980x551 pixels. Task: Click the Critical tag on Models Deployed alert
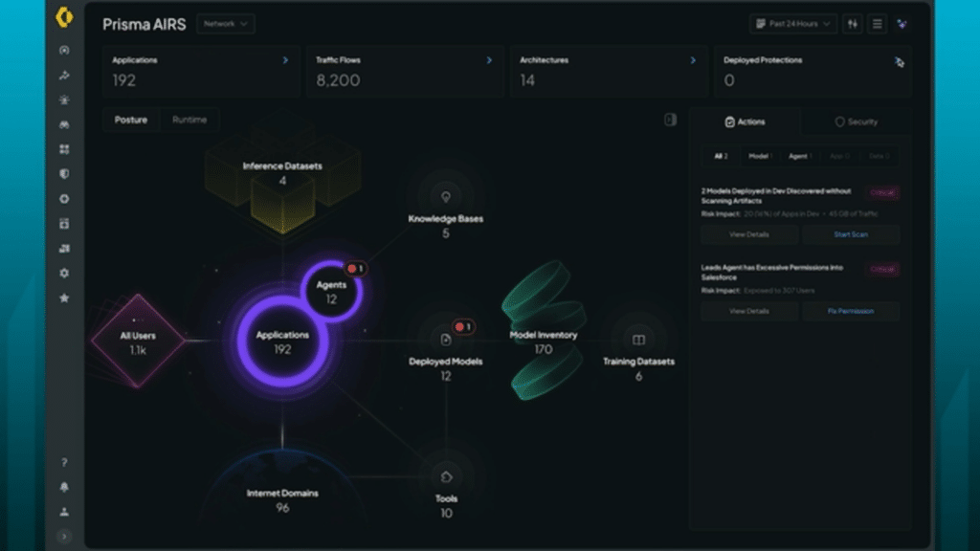[x=883, y=192]
